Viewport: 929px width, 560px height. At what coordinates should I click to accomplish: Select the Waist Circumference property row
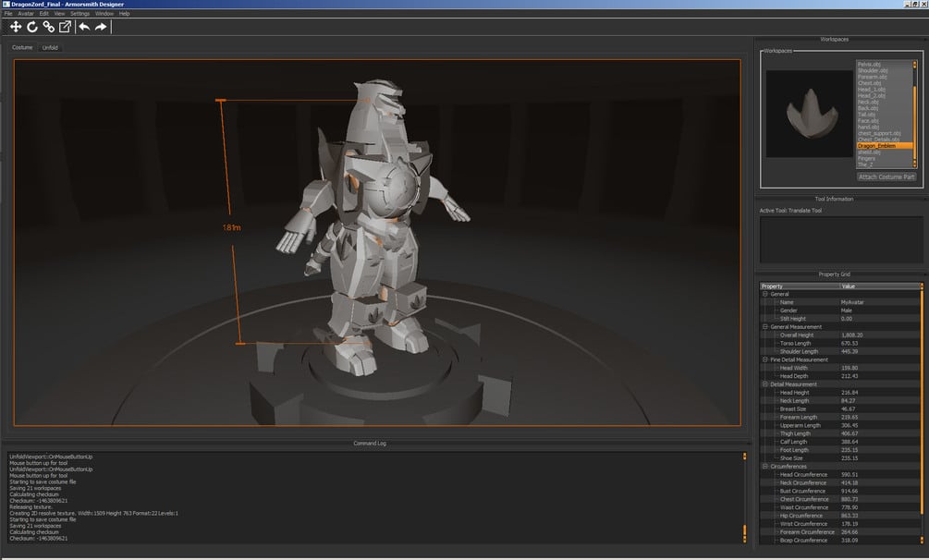pyautogui.click(x=840, y=507)
